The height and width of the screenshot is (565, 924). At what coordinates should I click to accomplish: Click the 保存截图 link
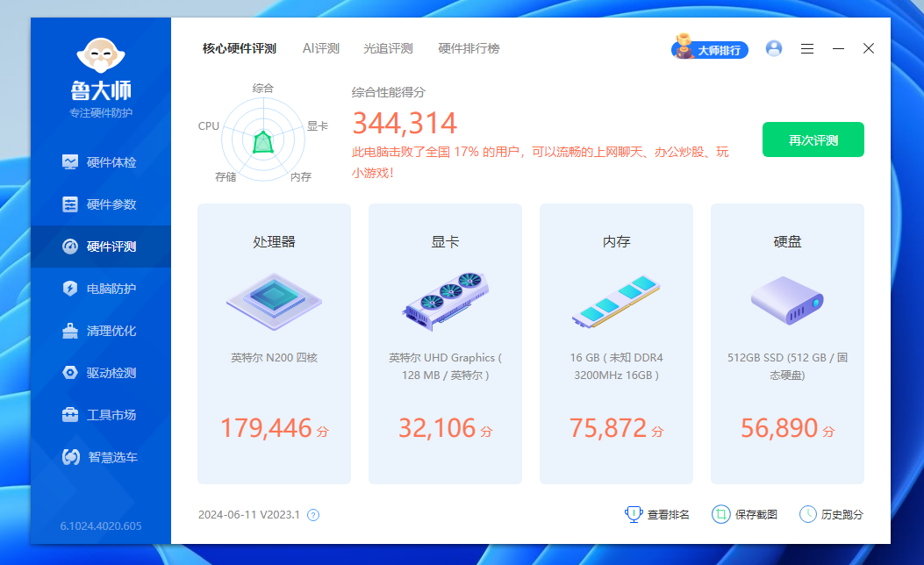(745, 514)
